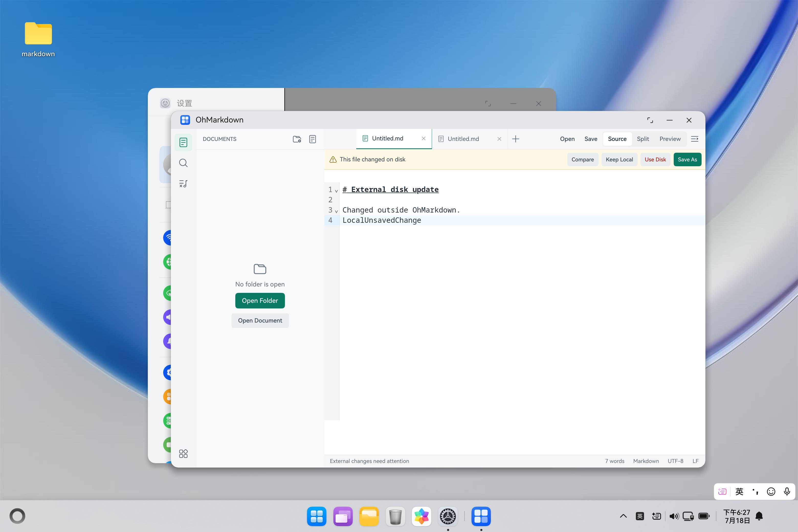Maximize the OhMarkdown window

[x=650, y=120]
